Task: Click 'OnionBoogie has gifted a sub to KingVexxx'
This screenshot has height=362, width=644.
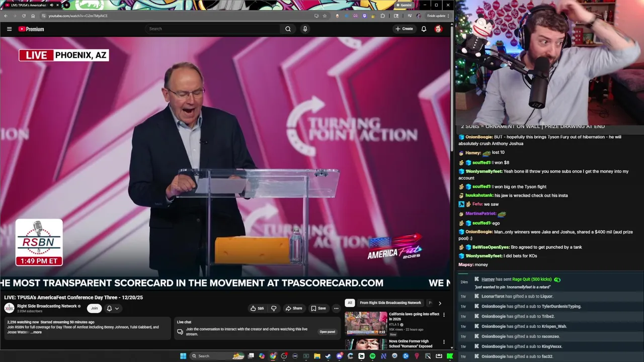Action: [x=521, y=347]
